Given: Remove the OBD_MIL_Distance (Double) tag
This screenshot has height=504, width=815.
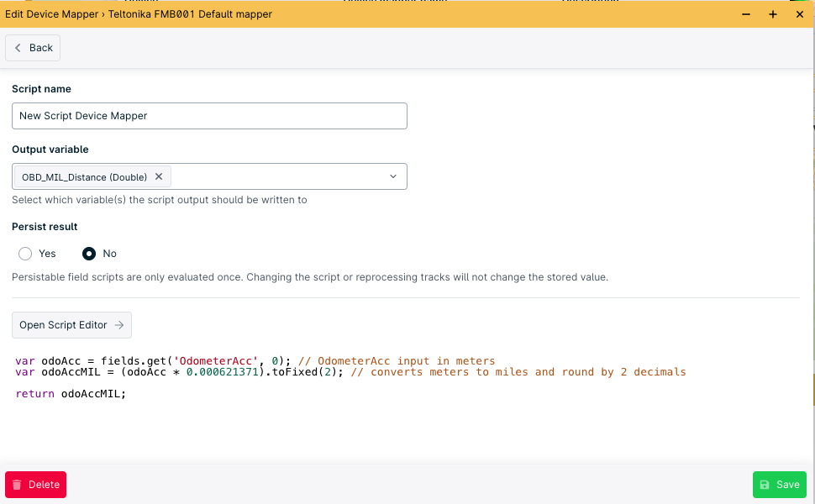Looking at the screenshot, I should (x=159, y=176).
